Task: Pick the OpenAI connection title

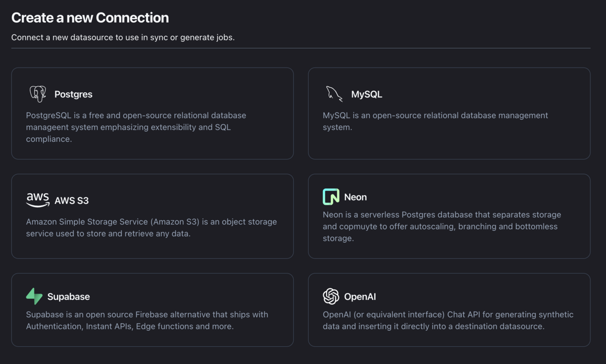Action: pos(360,296)
